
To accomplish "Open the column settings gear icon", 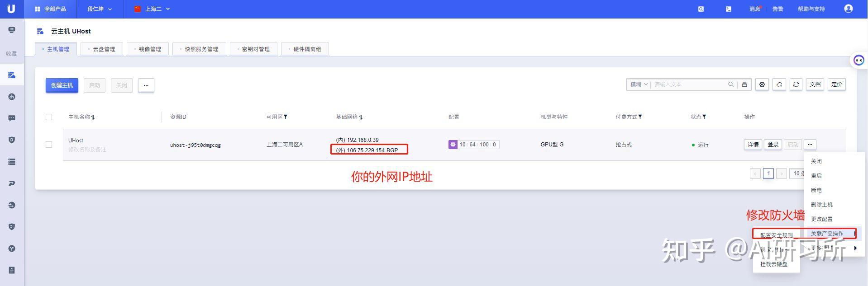I will 763,84.
